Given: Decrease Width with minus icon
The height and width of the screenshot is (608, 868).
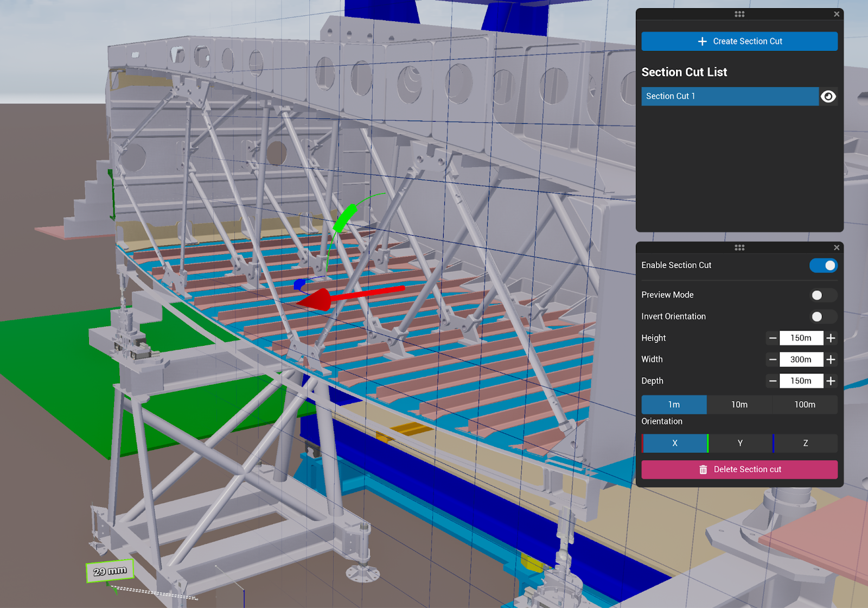Looking at the screenshot, I should click(773, 359).
